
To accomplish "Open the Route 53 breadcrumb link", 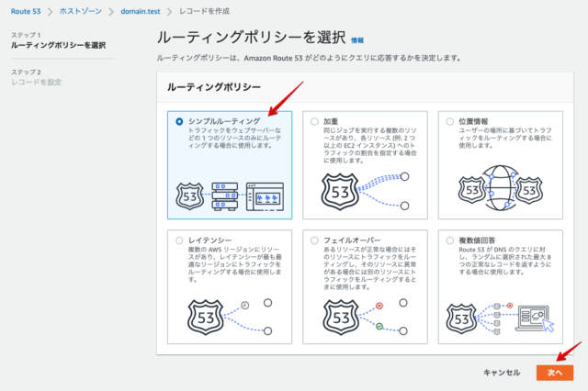I will 26,11.
